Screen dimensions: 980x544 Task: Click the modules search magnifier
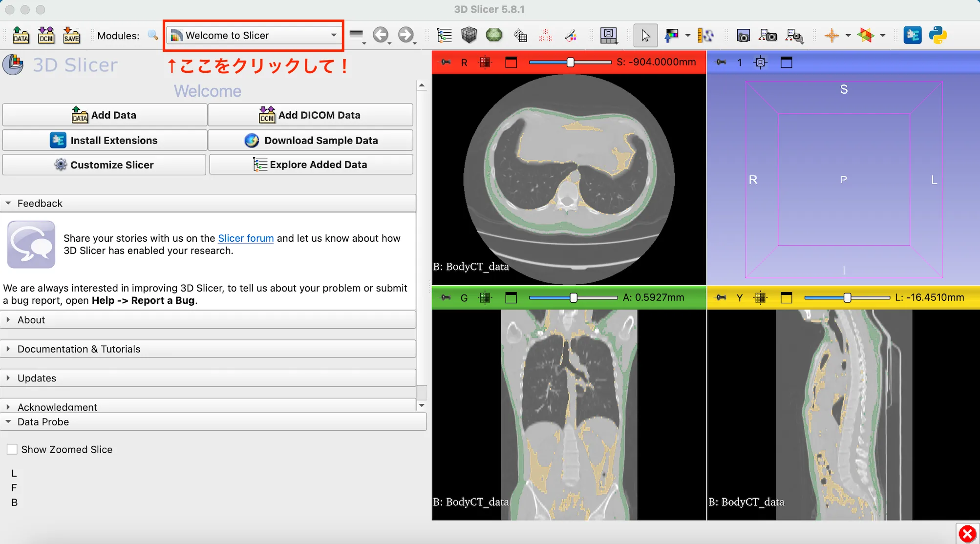click(152, 35)
